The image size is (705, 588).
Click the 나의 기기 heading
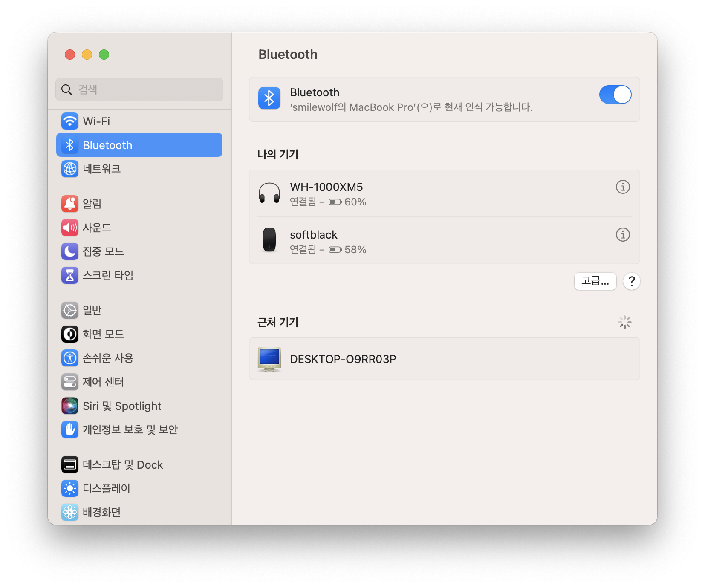(278, 154)
